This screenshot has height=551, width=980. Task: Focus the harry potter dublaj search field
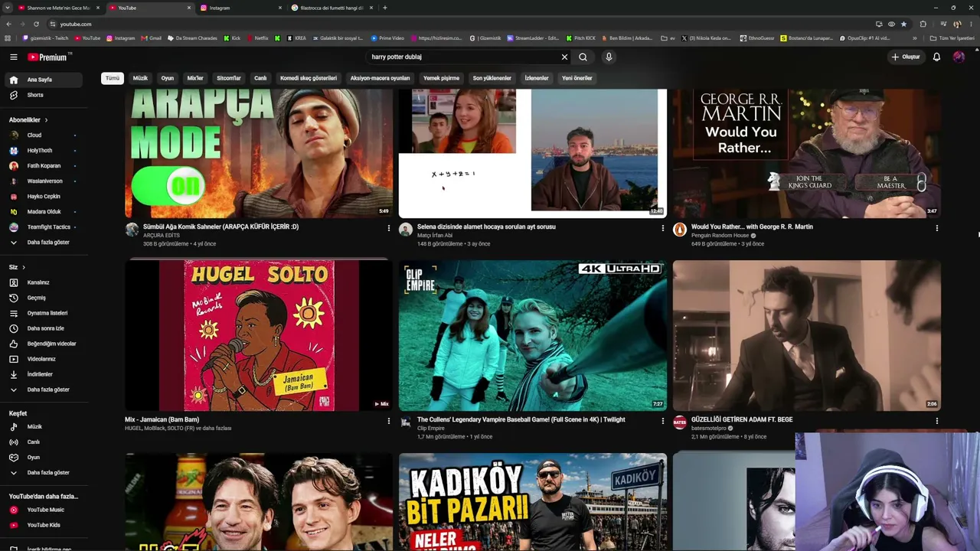click(462, 57)
